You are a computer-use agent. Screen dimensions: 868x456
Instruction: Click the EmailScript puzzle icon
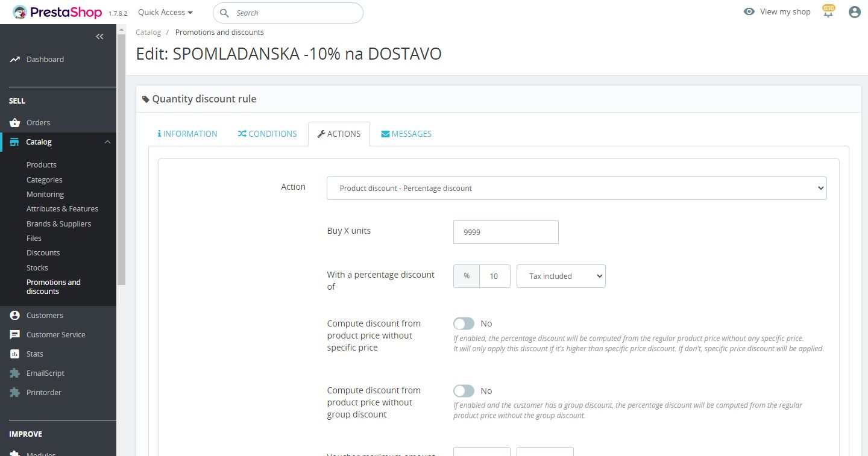15,373
